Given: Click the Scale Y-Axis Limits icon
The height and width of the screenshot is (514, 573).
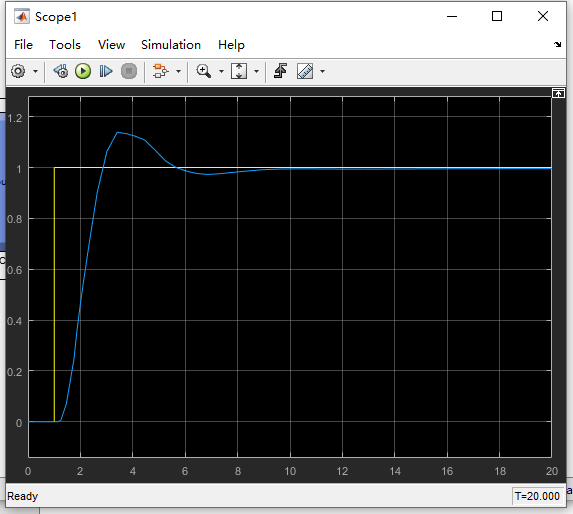Looking at the screenshot, I should click(x=239, y=71).
